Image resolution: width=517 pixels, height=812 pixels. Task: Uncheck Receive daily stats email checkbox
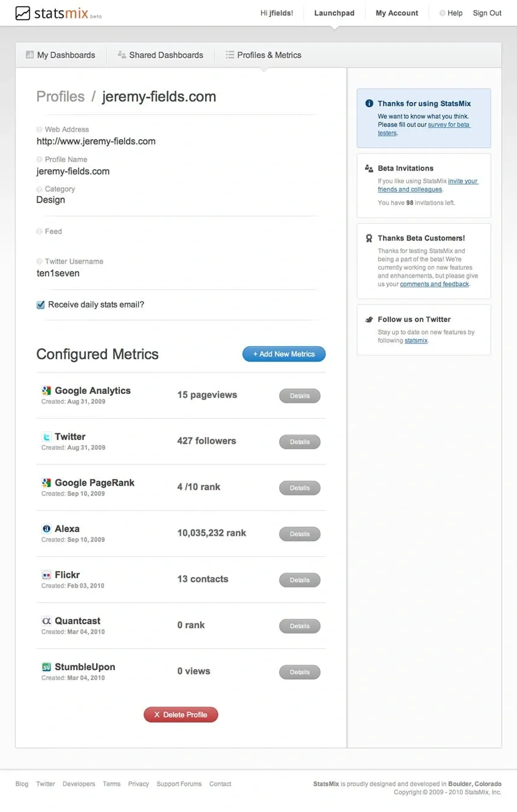point(41,305)
